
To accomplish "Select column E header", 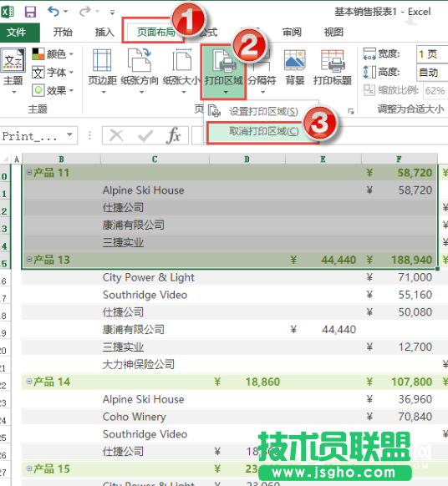I will click(x=323, y=159).
